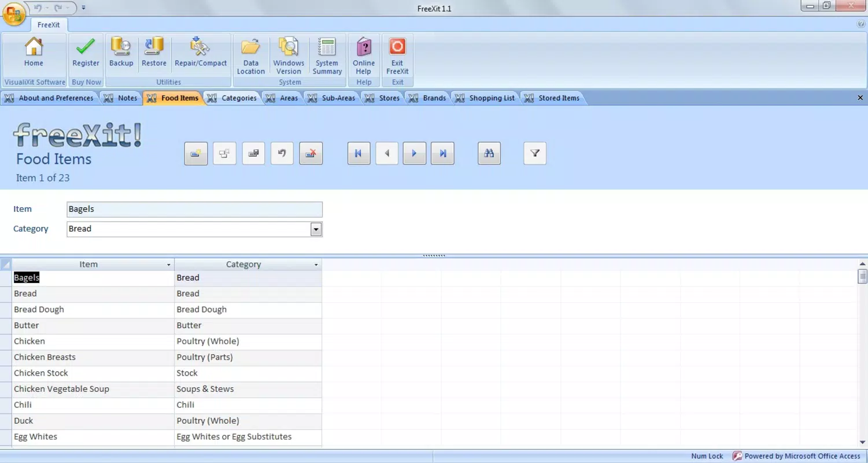Screen dimensions: 868x463
Task: Close the Food Items document tab
Action: (860, 98)
